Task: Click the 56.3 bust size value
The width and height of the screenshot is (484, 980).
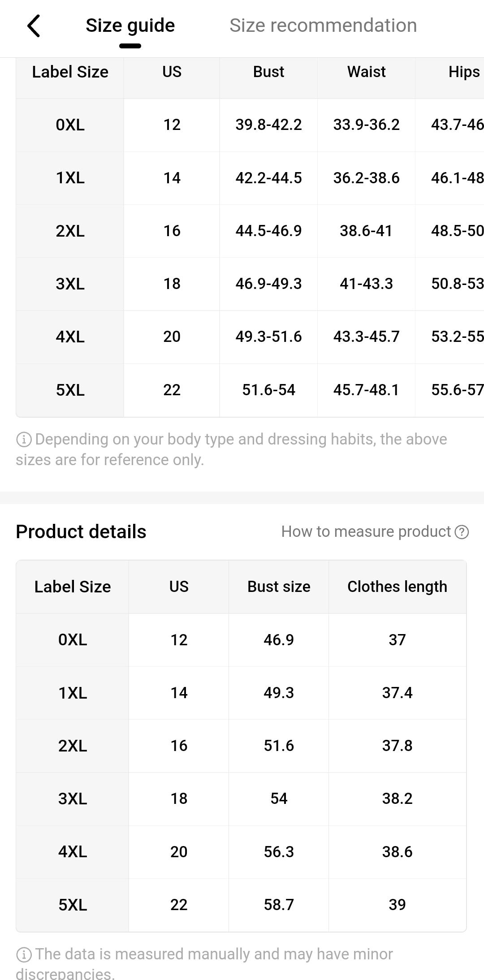Action: point(279,852)
